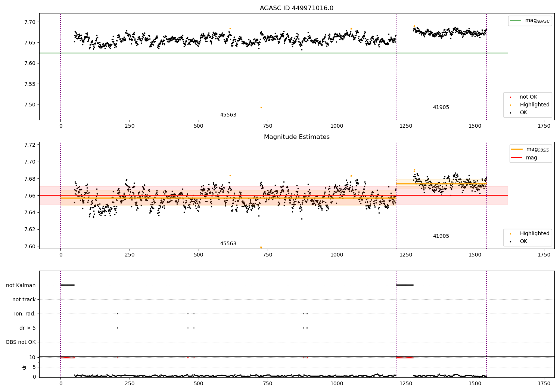This screenshot has width=560, height=392.
Task: Click the 'not track' row label
Action: coord(24,299)
